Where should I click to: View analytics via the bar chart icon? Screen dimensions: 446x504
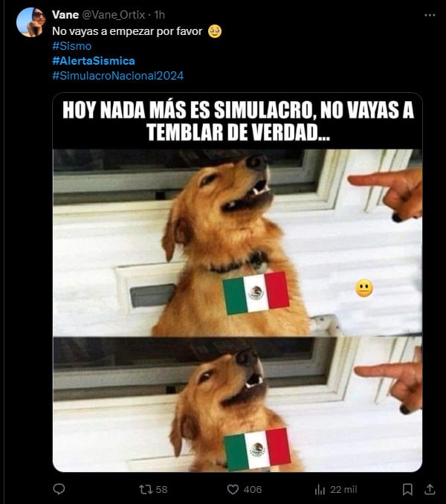pos(320,490)
